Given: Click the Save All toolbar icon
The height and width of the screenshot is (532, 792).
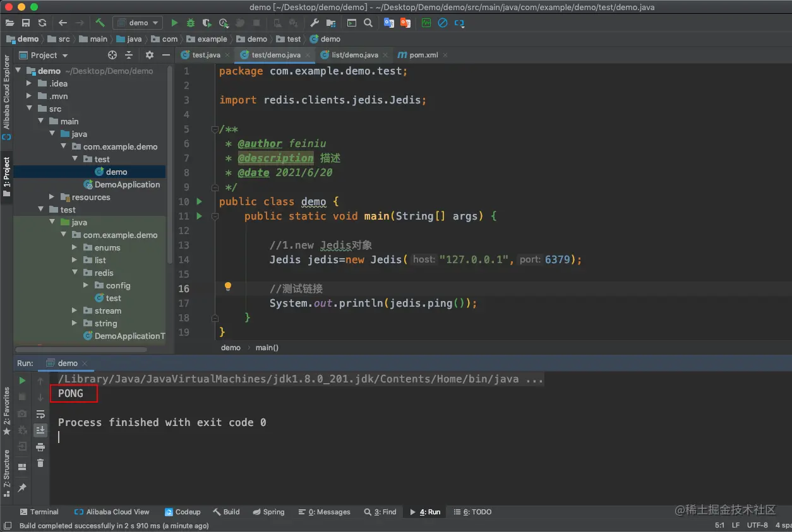Looking at the screenshot, I should (x=26, y=23).
